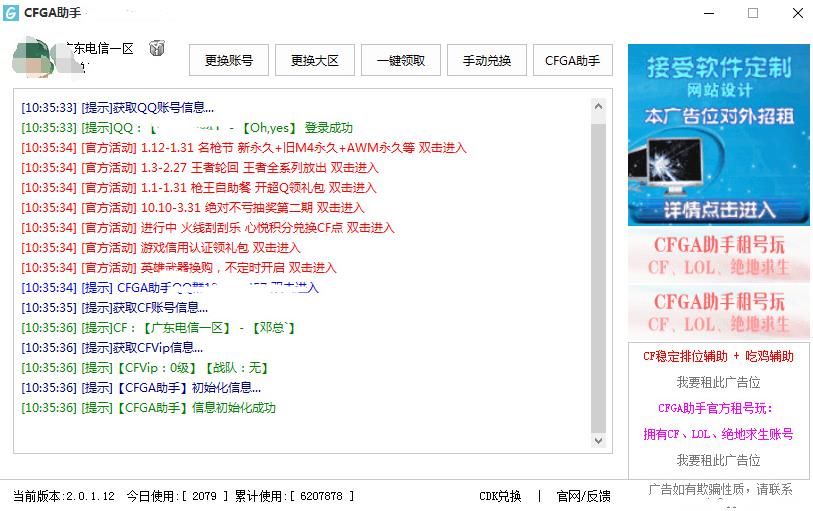Open the CF稳定排位辅助 + 吃鸡辅助 link

tap(719, 357)
